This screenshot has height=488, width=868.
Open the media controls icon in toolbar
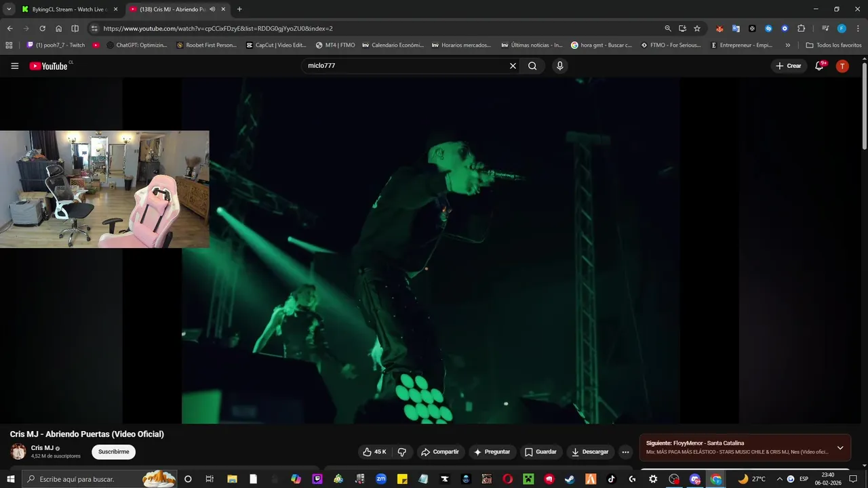click(x=825, y=28)
